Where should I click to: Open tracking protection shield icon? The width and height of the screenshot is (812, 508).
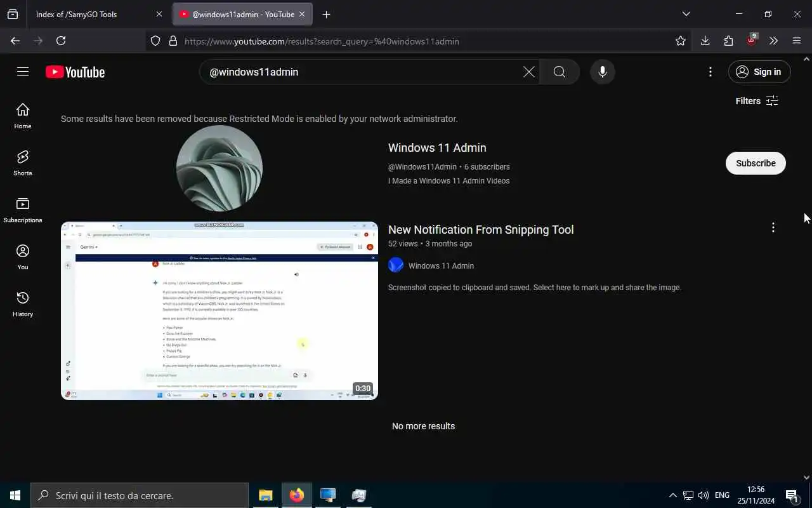click(155, 41)
